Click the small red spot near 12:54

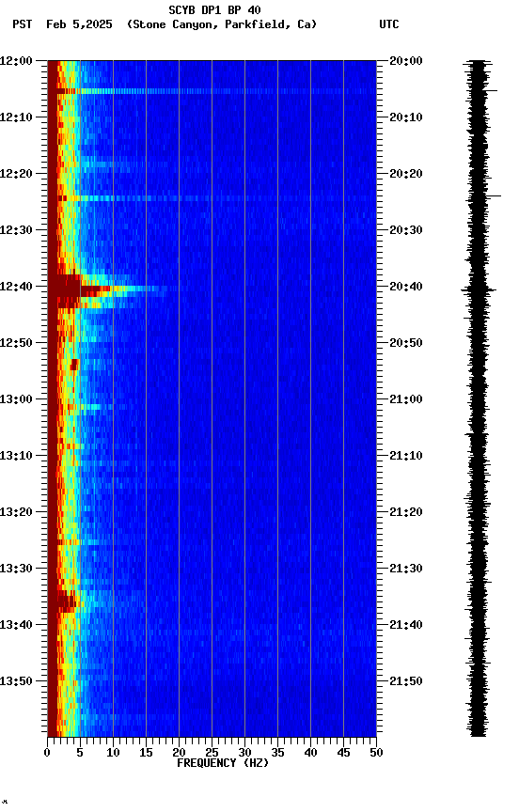74,365
